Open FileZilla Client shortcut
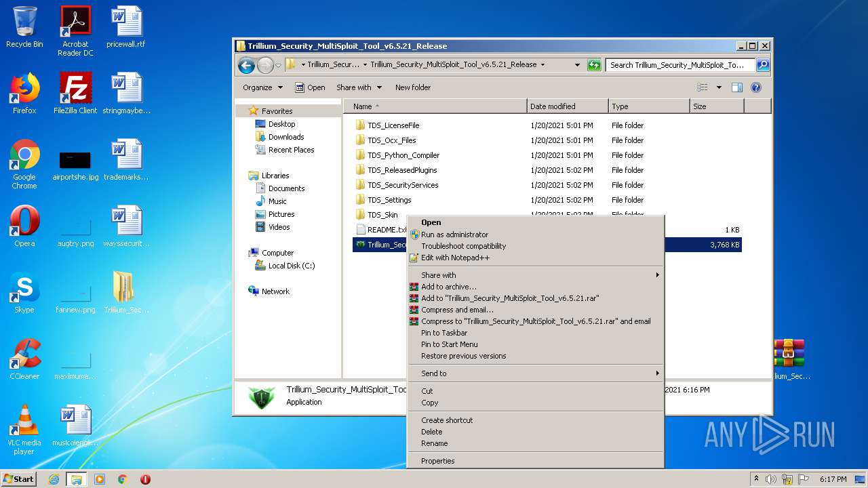 (75, 94)
